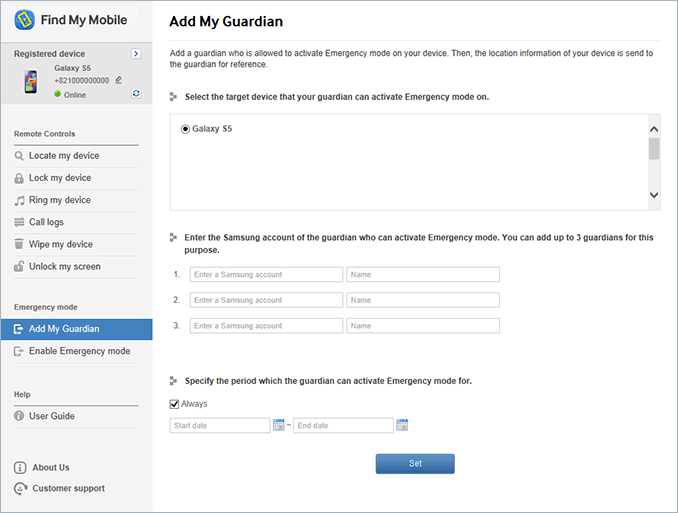Open Locate my device
Image resolution: width=678 pixels, height=513 pixels.
(x=64, y=156)
